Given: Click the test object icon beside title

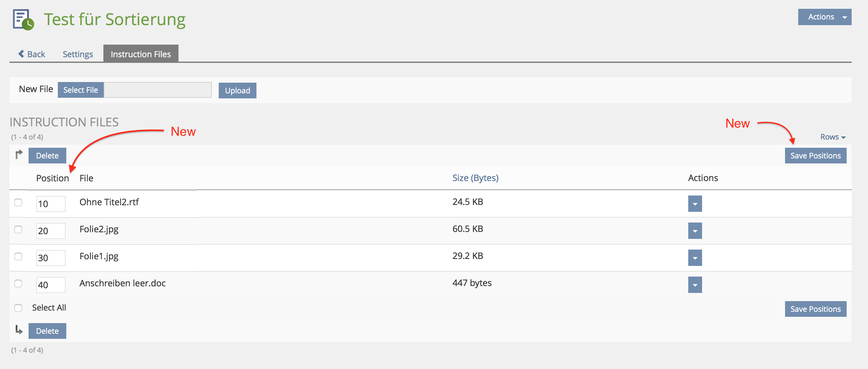Looking at the screenshot, I should [x=23, y=19].
